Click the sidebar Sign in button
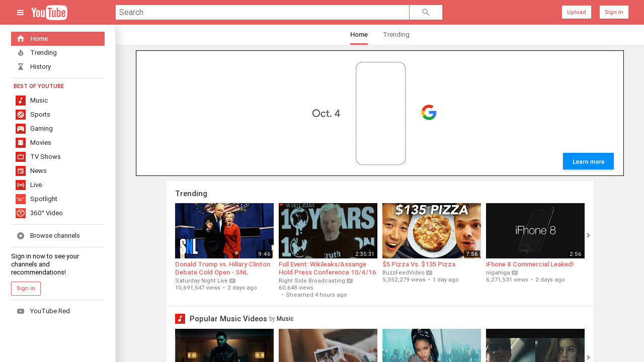 coord(26,289)
